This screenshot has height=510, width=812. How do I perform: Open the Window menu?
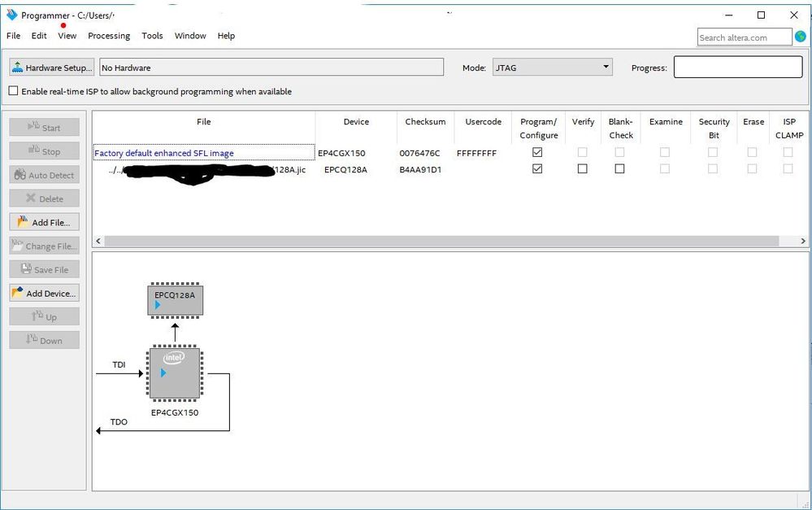[190, 36]
